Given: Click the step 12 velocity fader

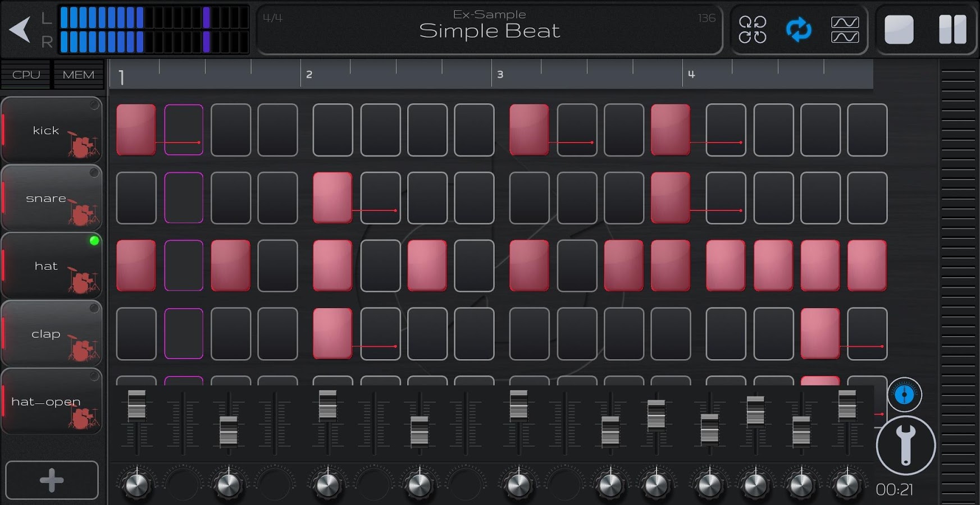Looking at the screenshot, I should [x=656, y=415].
